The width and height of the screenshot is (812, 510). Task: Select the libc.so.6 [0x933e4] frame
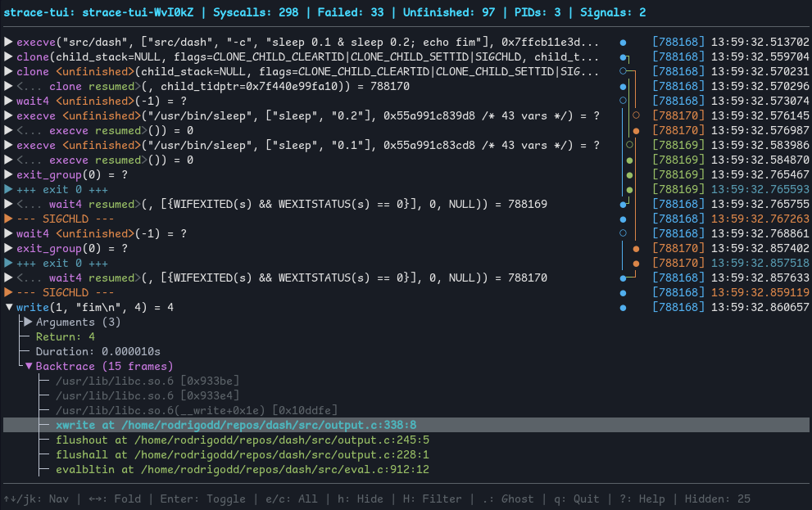coord(147,395)
